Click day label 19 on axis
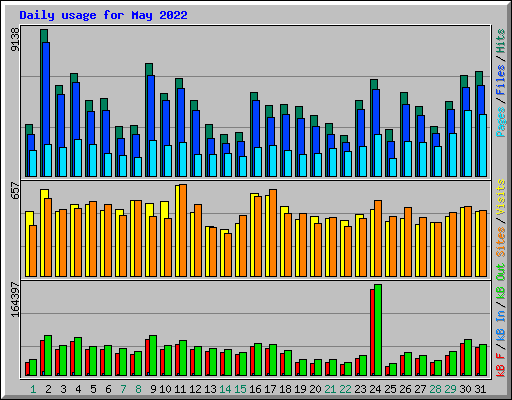Image resolution: width=512 pixels, height=400 pixels. click(300, 389)
